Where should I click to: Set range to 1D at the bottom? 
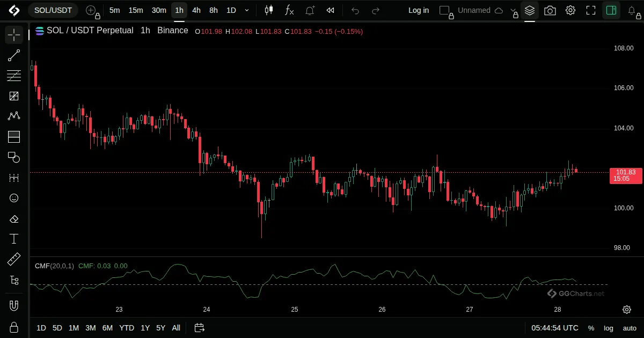41,328
